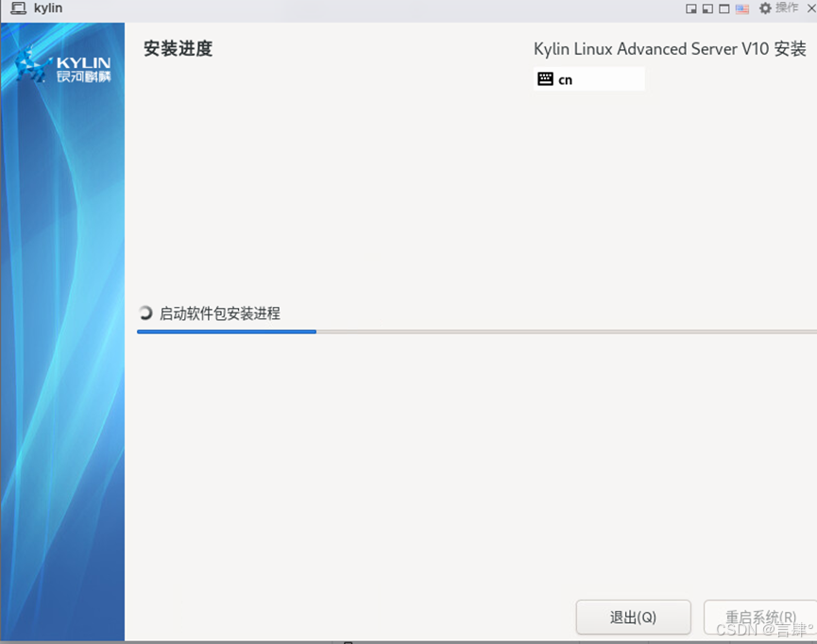The width and height of the screenshot is (817, 644).
Task: Click the 安装进度 page heading
Action: pos(178,48)
